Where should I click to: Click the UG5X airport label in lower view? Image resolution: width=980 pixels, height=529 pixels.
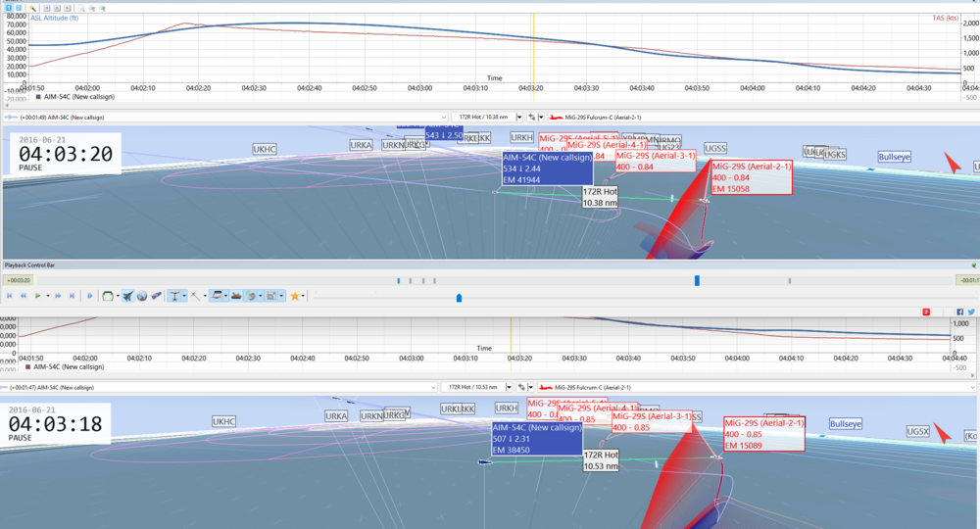918,432
